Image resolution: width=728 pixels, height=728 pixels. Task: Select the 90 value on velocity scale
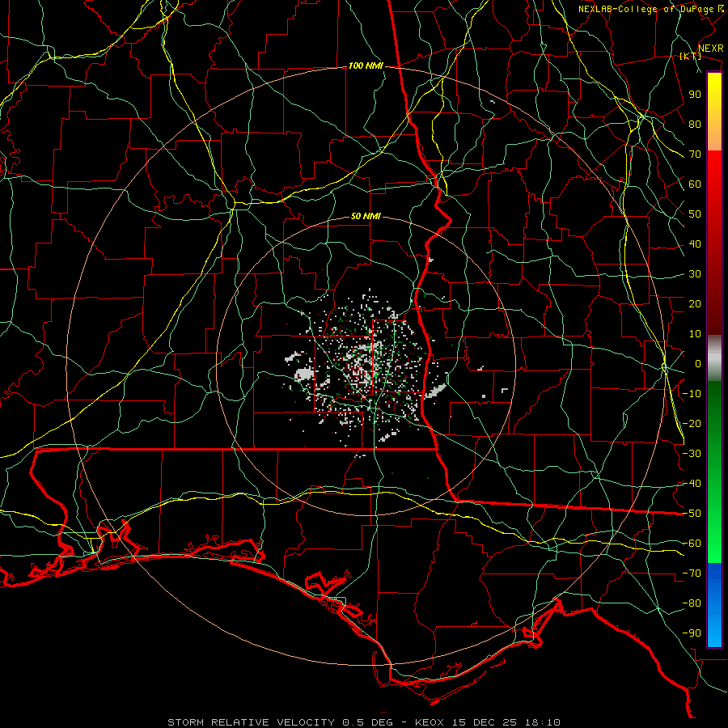pyautogui.click(x=695, y=95)
